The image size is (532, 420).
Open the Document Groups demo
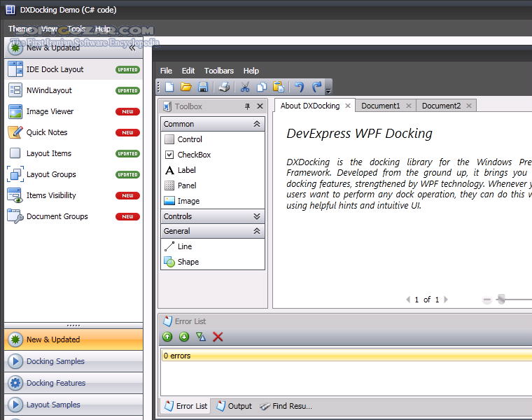point(73,217)
